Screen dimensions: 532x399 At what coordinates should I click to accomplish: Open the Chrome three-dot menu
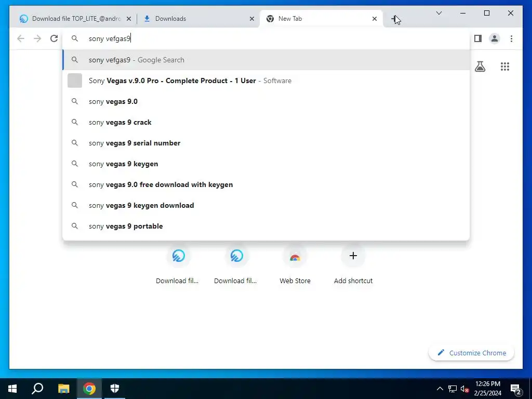tap(511, 38)
